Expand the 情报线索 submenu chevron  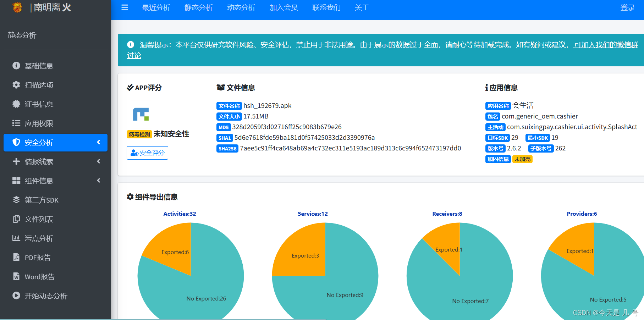[x=99, y=161]
